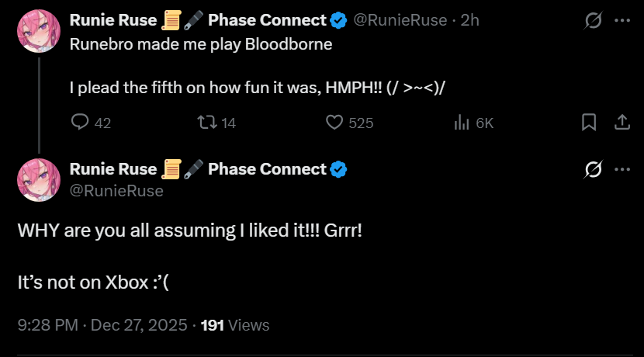The width and height of the screenshot is (644, 357).
Task: Open view analytics showing 6K
Action: (x=462, y=123)
